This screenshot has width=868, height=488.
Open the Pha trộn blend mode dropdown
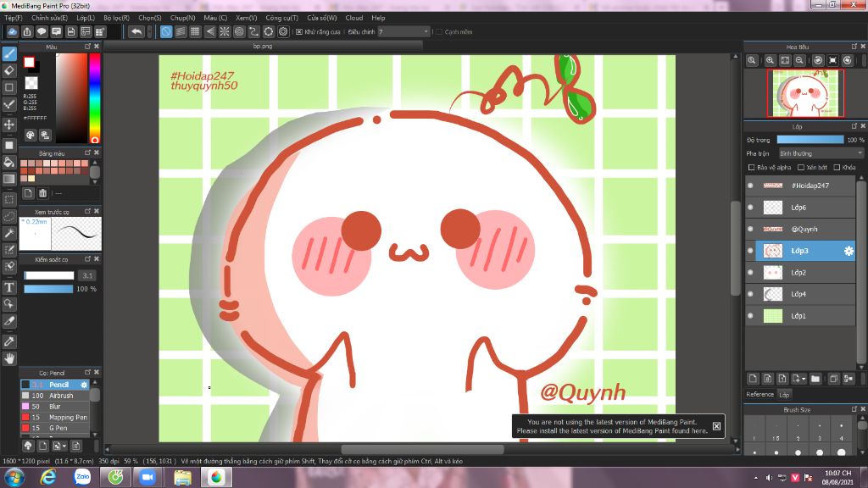click(821, 153)
